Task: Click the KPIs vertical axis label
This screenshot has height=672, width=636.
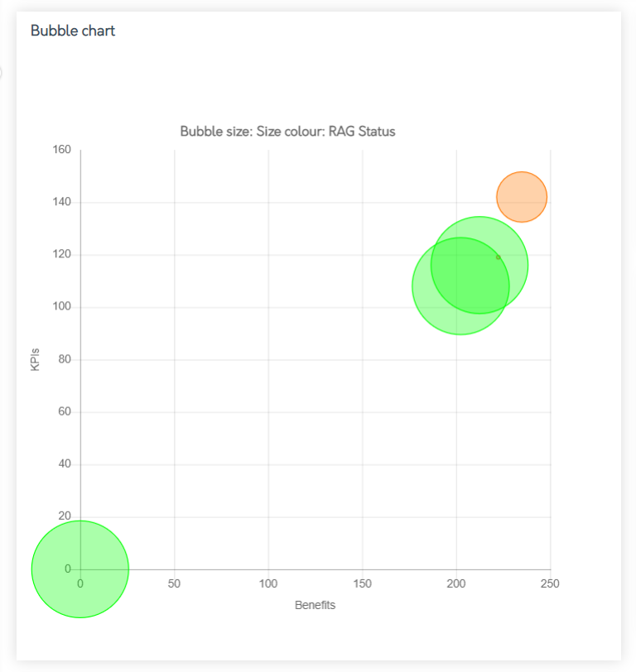Action: tap(35, 359)
